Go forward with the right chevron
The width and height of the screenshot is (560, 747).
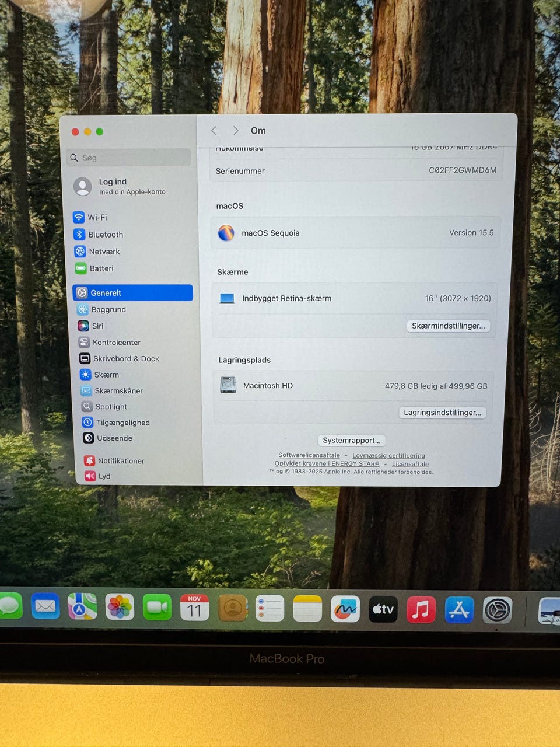[x=236, y=131]
